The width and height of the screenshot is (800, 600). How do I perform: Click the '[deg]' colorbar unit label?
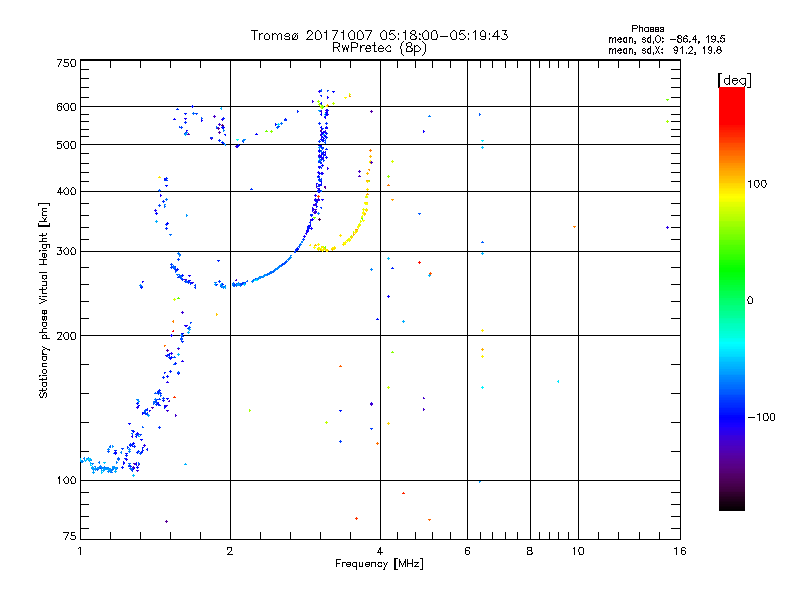coord(734,80)
